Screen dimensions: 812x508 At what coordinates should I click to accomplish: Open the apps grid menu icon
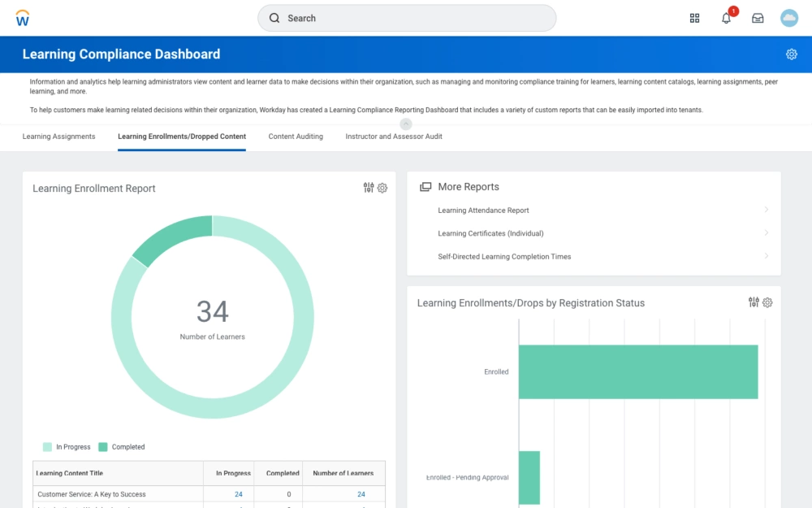click(694, 18)
